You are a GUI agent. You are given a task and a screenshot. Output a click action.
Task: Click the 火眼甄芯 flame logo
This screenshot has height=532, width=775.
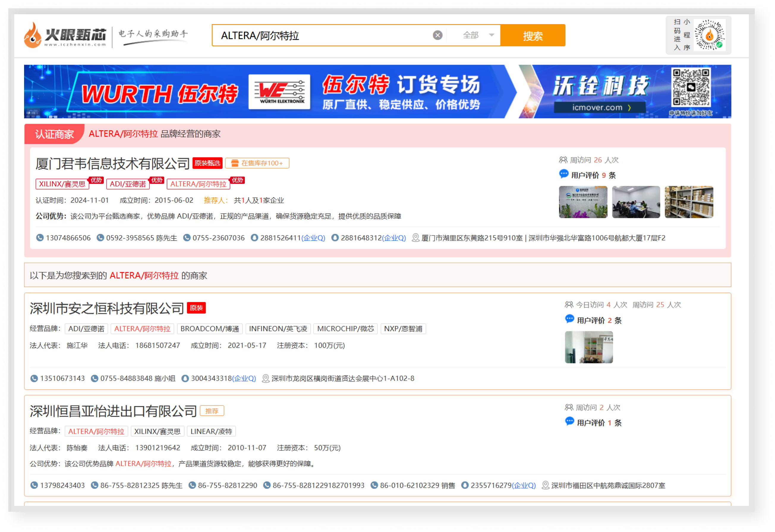(x=33, y=36)
